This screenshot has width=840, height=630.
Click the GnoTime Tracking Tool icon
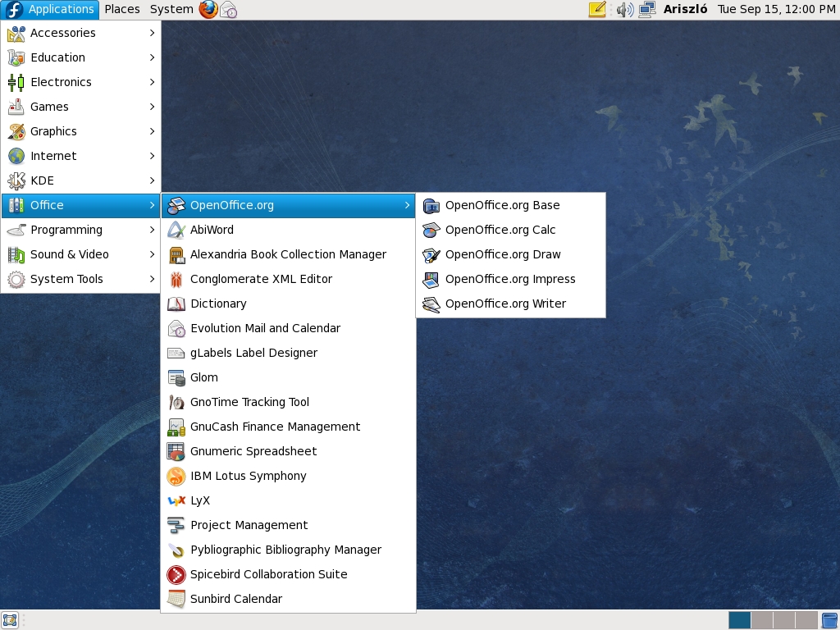176,402
